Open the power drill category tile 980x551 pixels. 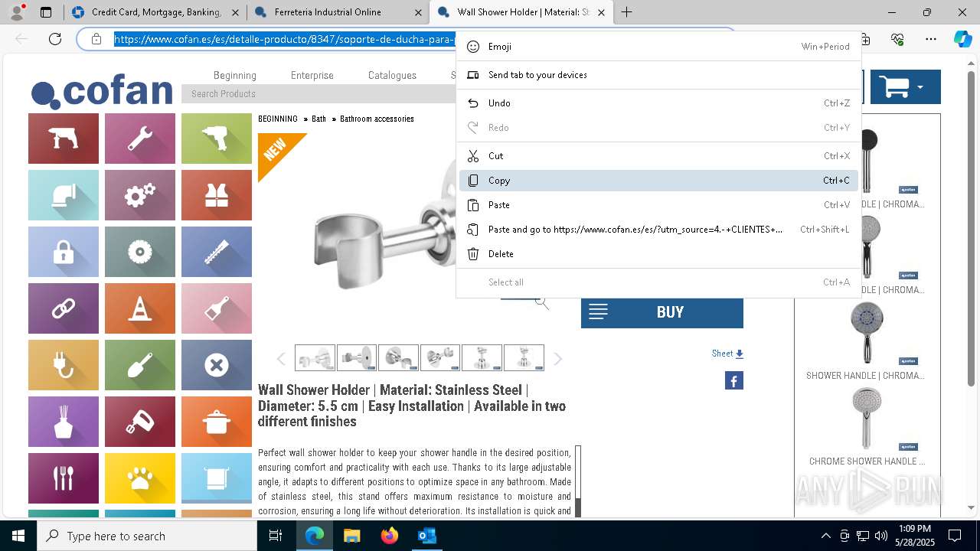(64, 139)
